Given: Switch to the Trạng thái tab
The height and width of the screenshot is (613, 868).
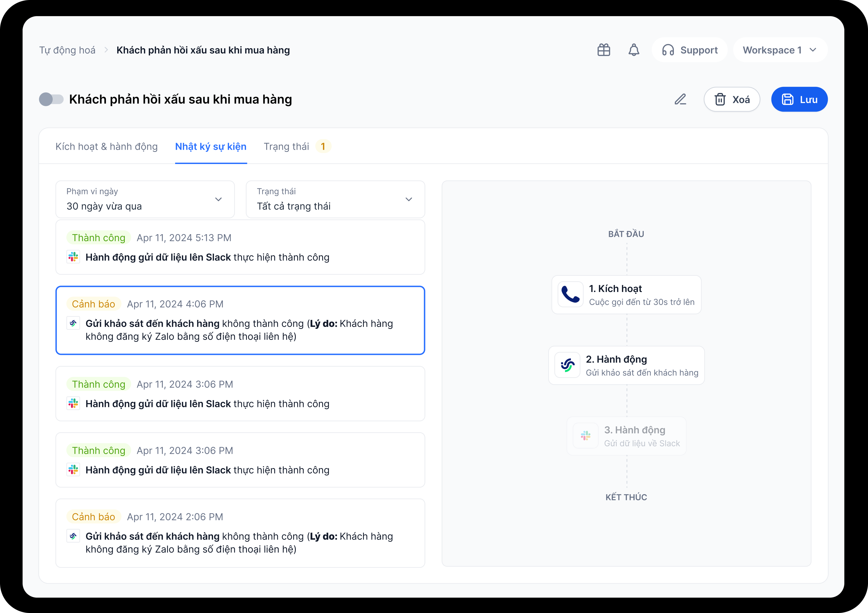Looking at the screenshot, I should point(286,147).
